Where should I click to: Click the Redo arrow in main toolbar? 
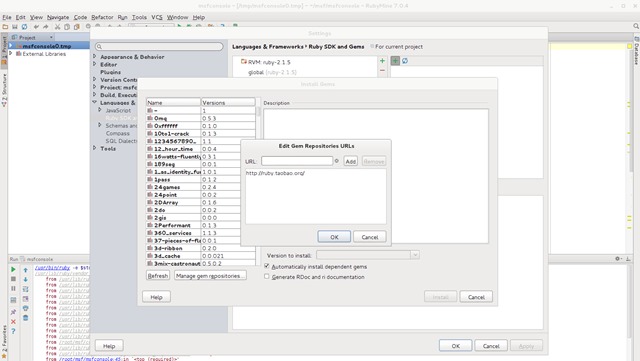pyautogui.click(x=46, y=27)
